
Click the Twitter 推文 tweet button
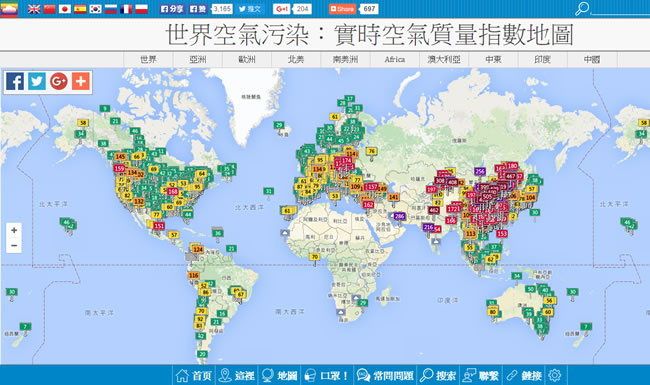click(250, 9)
